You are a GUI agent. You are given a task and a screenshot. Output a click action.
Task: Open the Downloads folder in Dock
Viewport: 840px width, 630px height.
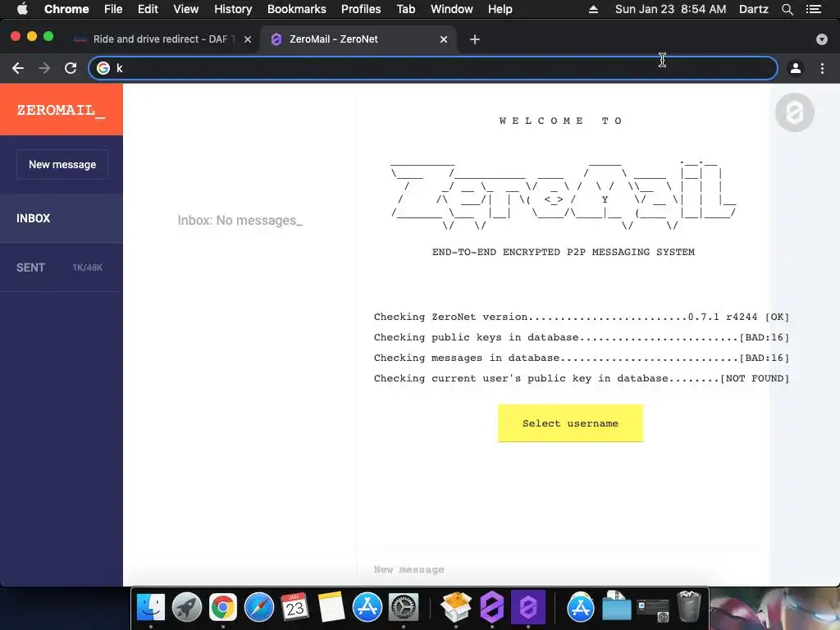(617, 606)
